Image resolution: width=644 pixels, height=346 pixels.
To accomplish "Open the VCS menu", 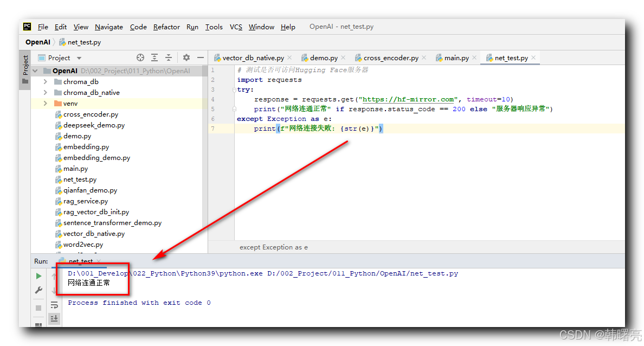I will click(x=236, y=27).
